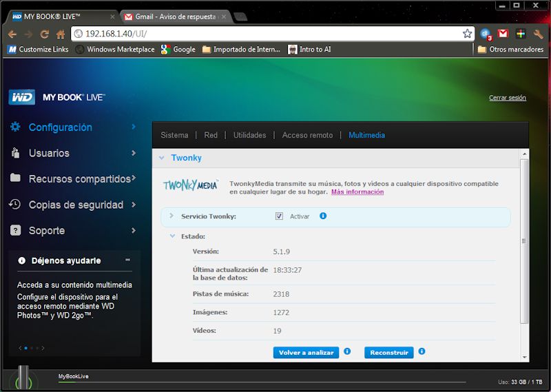Open Windows Marketplace bookmark
The image size is (551, 392).
[115, 49]
